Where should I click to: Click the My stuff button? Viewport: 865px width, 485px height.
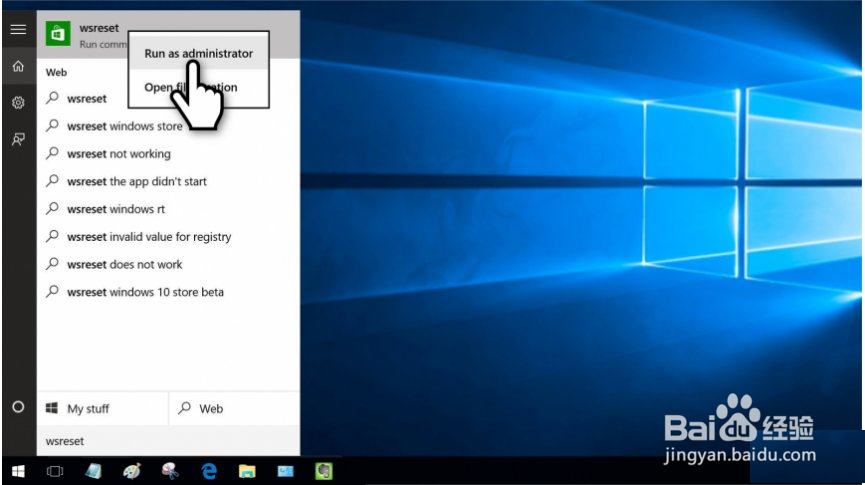click(x=102, y=409)
